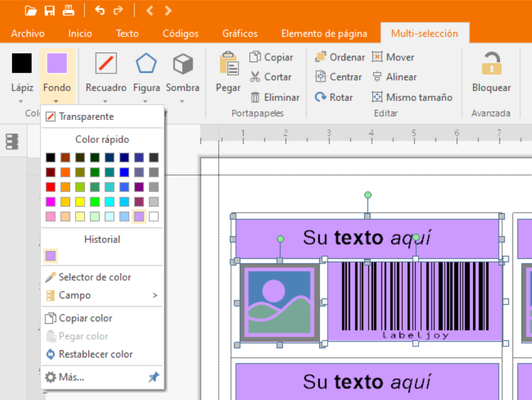This screenshot has height=400, width=532.
Task: Click Copiar in Portapapeles group
Action: coord(271,58)
